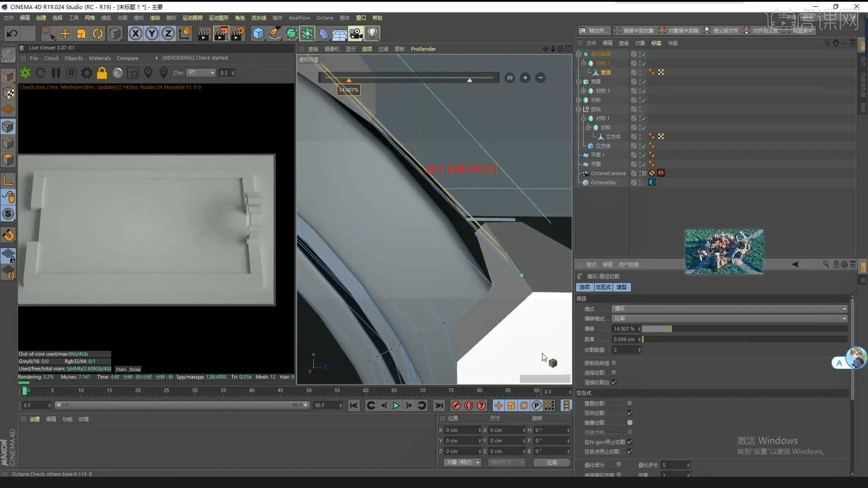The image size is (868, 488).
Task: Enable the 镜像切割 checkbox
Action: coord(630,422)
